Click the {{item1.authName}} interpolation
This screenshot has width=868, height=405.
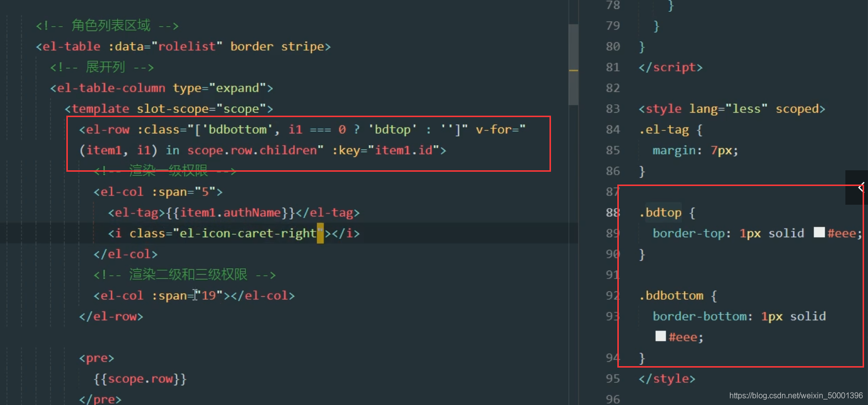tap(231, 213)
